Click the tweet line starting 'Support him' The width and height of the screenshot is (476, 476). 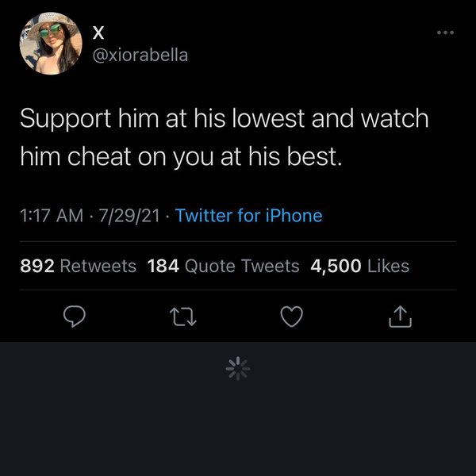coord(225,119)
